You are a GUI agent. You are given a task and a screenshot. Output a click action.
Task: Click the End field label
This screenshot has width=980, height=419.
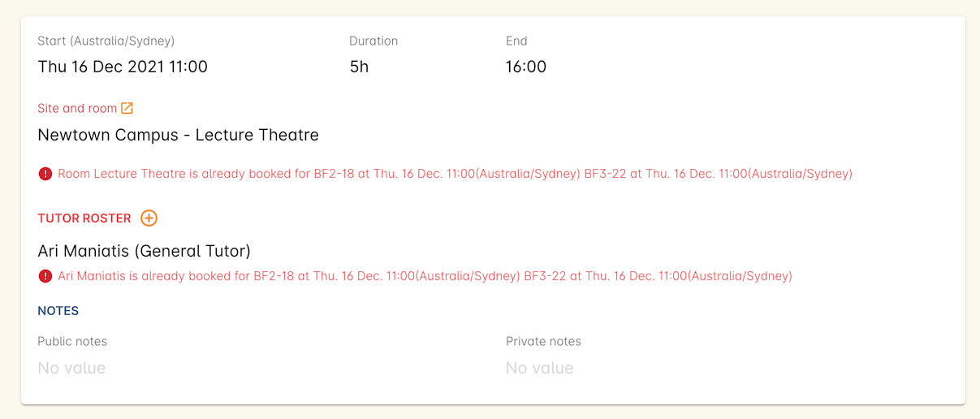pyautogui.click(x=516, y=41)
